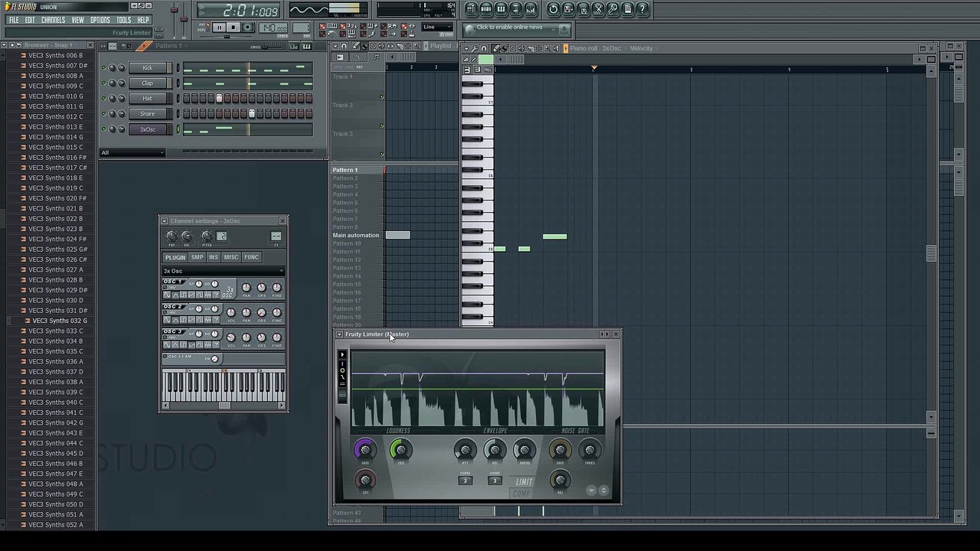Click the Fruity Limiter gain knob
This screenshot has width=980, height=551.
click(x=365, y=450)
